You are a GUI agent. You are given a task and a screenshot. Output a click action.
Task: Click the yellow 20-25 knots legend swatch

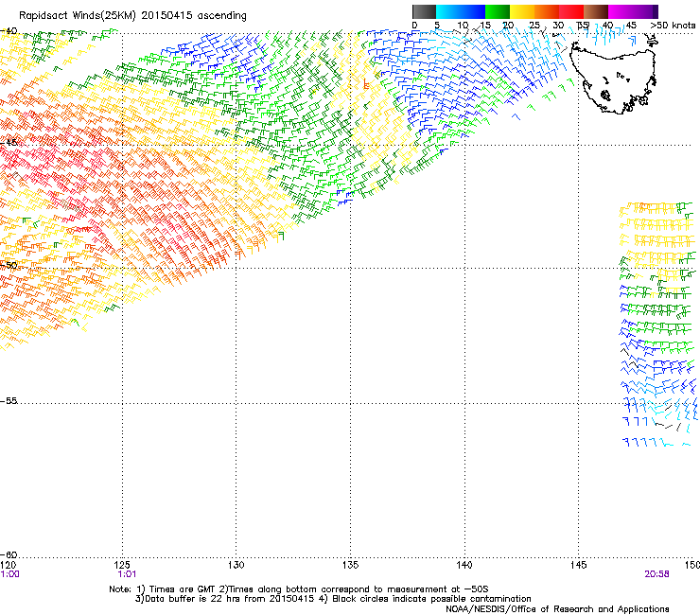[x=522, y=11]
